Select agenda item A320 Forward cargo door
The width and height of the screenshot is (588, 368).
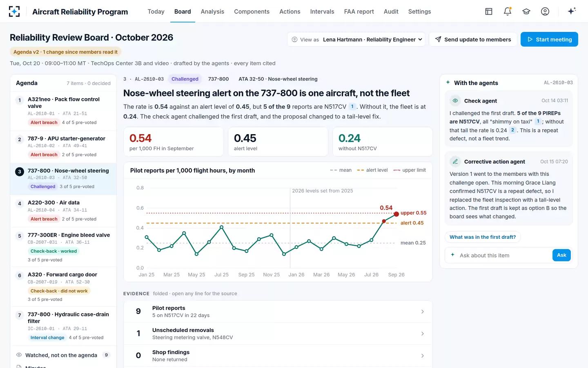click(x=63, y=287)
